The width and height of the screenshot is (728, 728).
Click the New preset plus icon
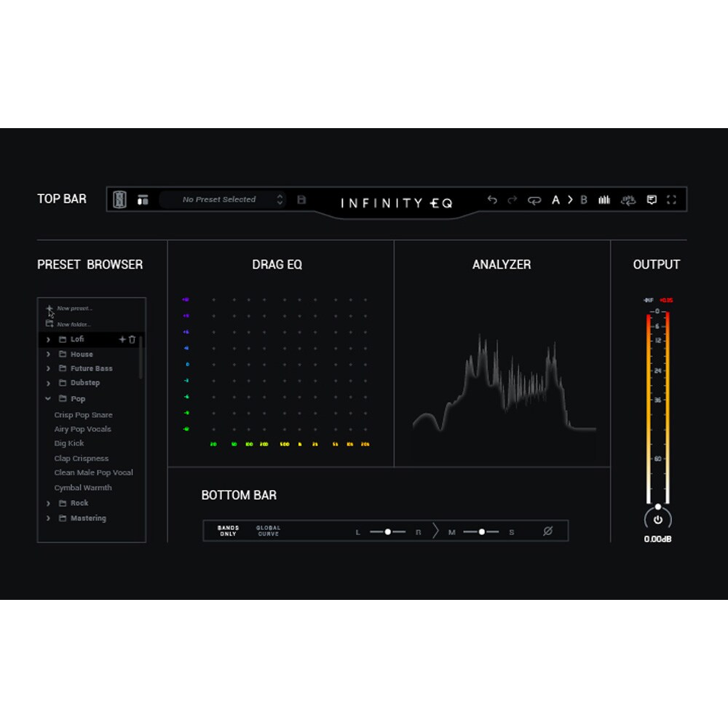50,308
